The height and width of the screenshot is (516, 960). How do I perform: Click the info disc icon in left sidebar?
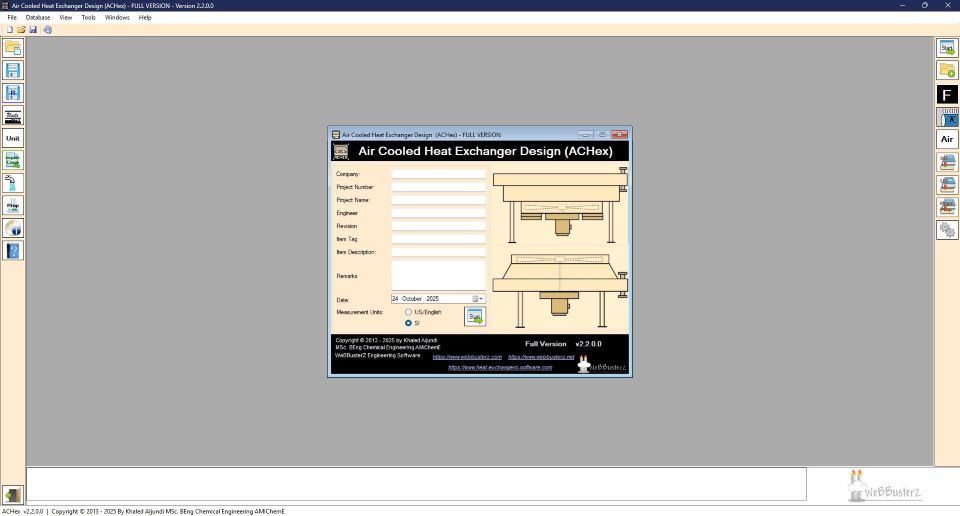(x=13, y=228)
